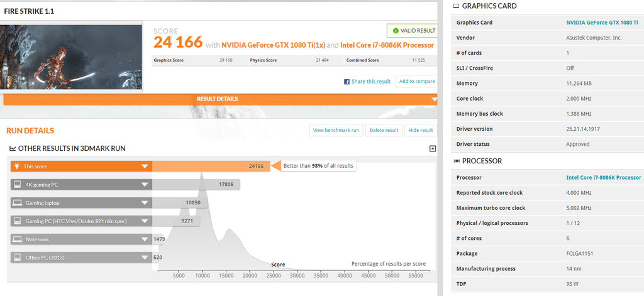
Task: Expand the Gaming laptop dropdown arrow
Action: pos(145,203)
